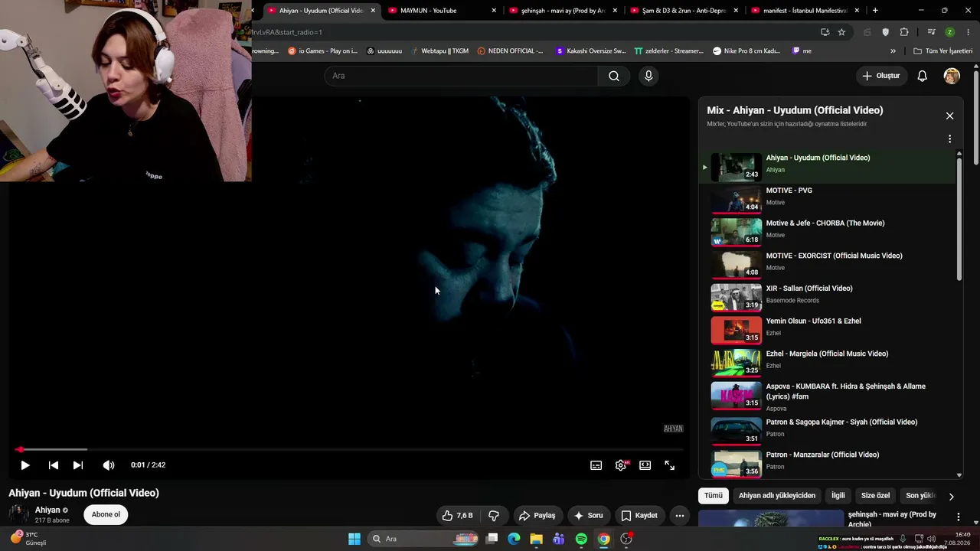Screen dimensions: 980x551
Task: Skip to the next video in player
Action: point(77,465)
